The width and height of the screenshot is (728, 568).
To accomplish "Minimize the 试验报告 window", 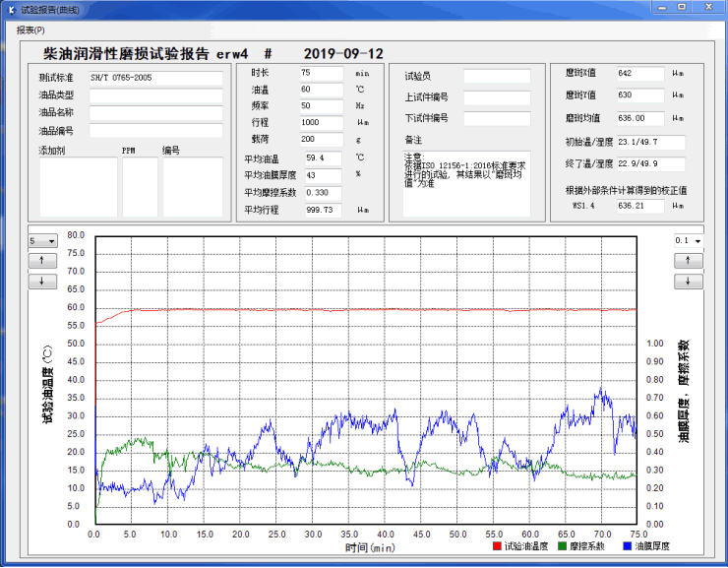I will (657, 7).
